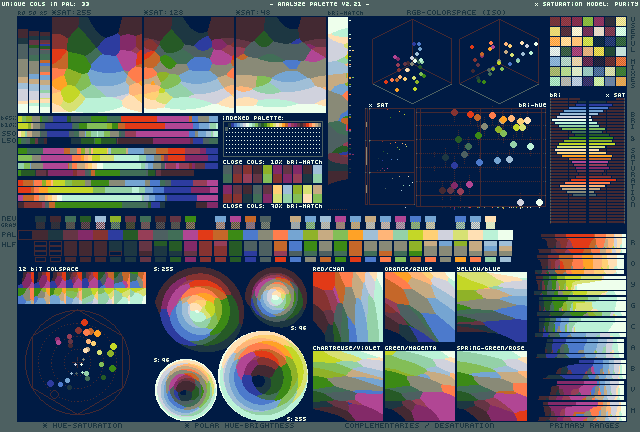Screen dimensions: 640x432
Task: Open the Green/Magenta complementary panel
Action: click(420, 386)
